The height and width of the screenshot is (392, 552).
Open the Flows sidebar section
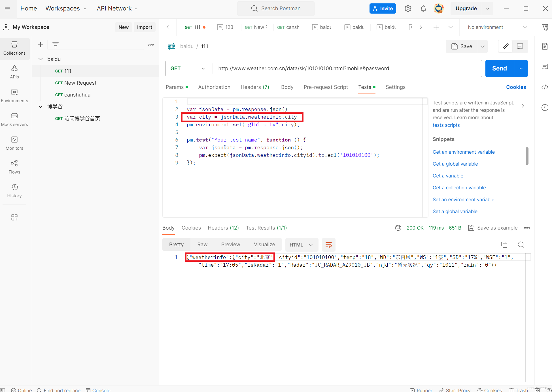click(x=14, y=167)
